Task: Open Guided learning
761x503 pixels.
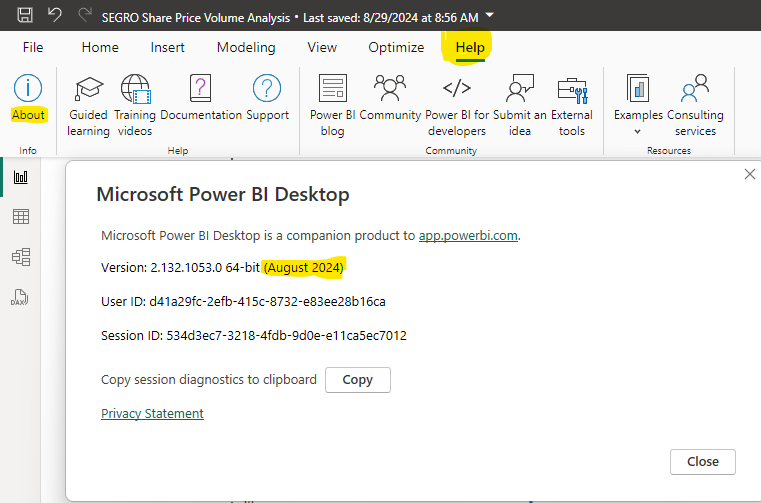Action: pos(88,106)
